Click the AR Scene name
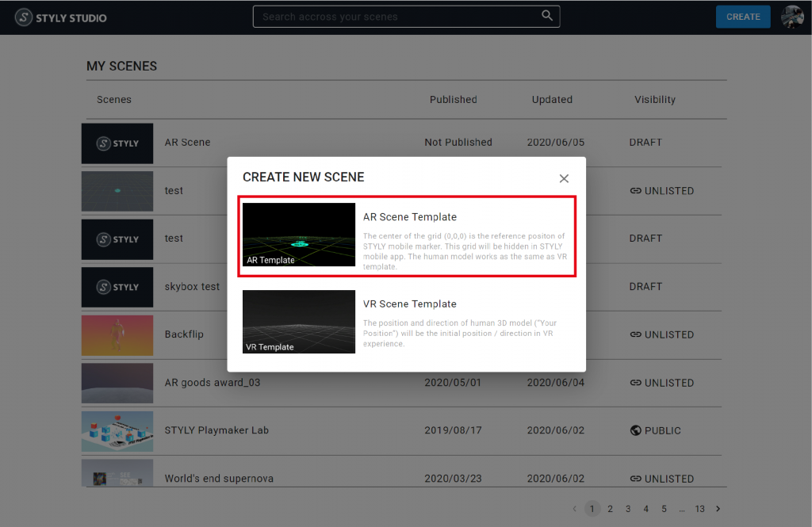Viewport: 812px width, 527px height. pos(187,143)
